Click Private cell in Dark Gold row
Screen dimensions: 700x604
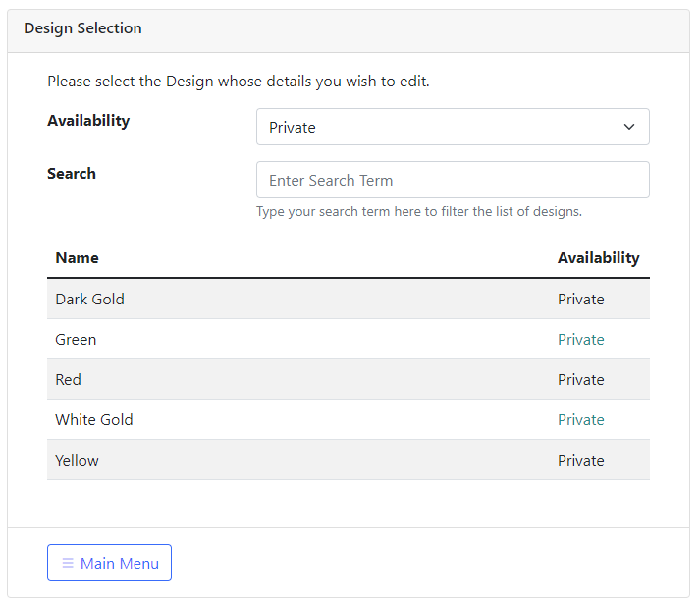pos(581,300)
